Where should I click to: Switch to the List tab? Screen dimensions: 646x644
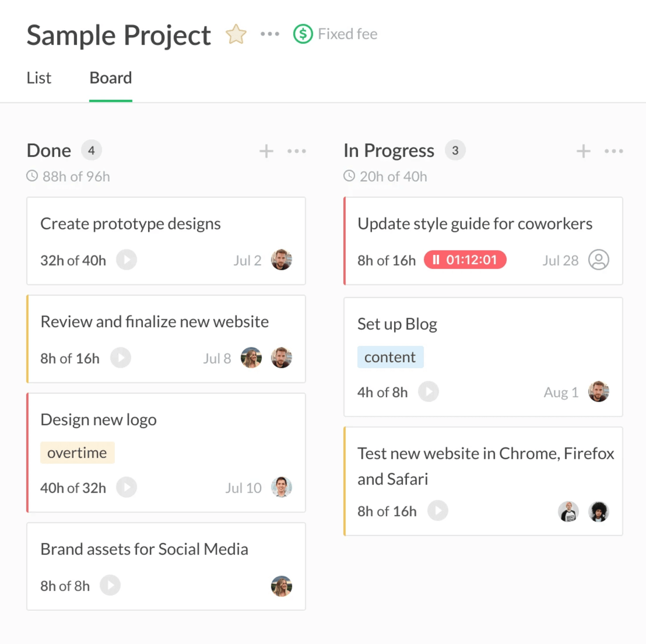coord(39,78)
